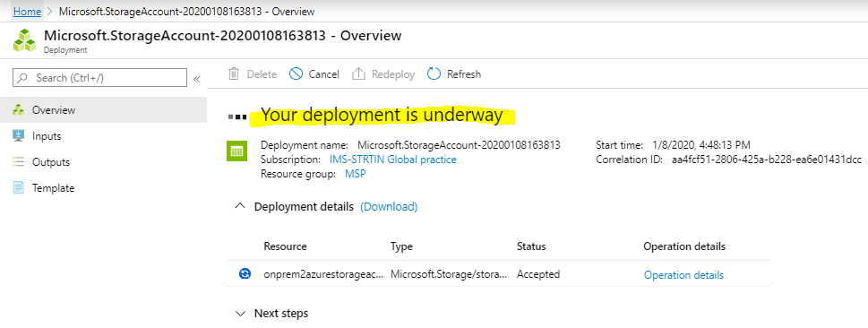
Task: Focus the Search (Ctrl+/) input field
Action: [x=99, y=78]
